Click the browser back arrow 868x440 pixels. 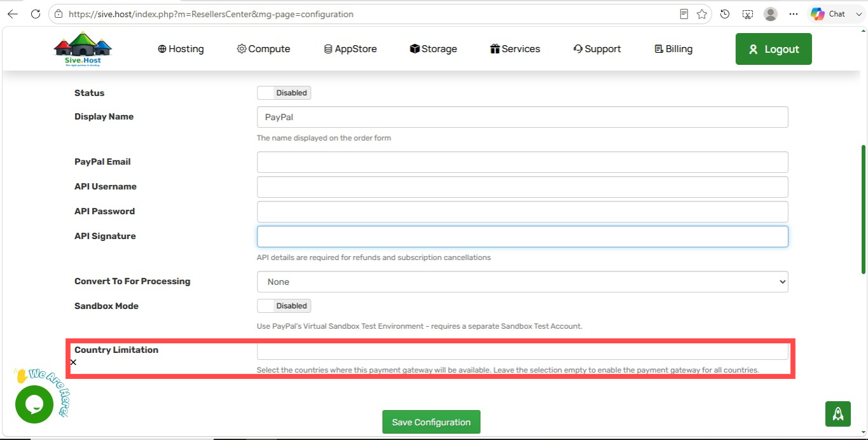click(13, 14)
